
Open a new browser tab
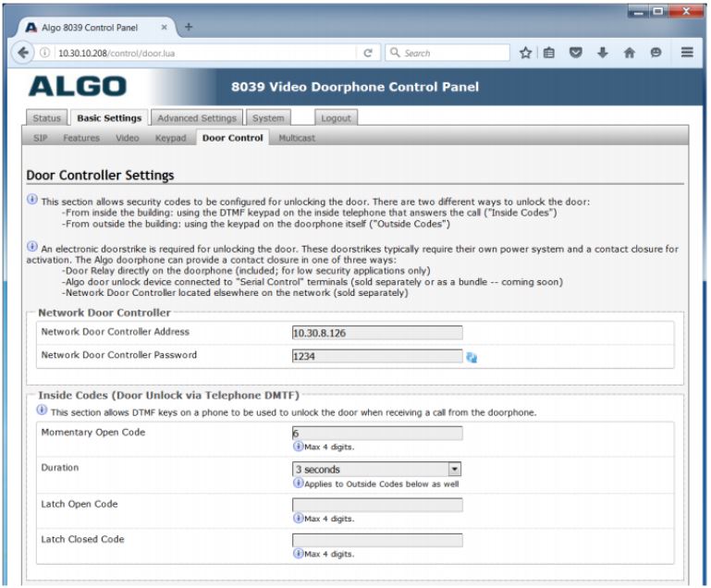(189, 27)
